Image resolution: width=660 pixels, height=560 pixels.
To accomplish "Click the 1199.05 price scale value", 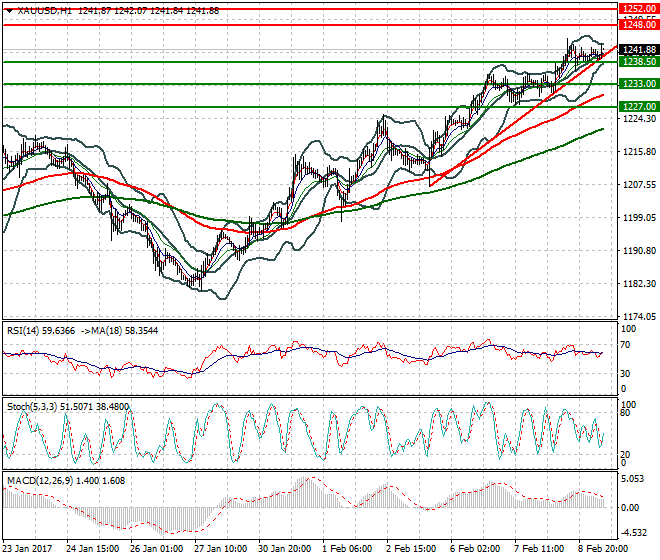I will point(639,217).
